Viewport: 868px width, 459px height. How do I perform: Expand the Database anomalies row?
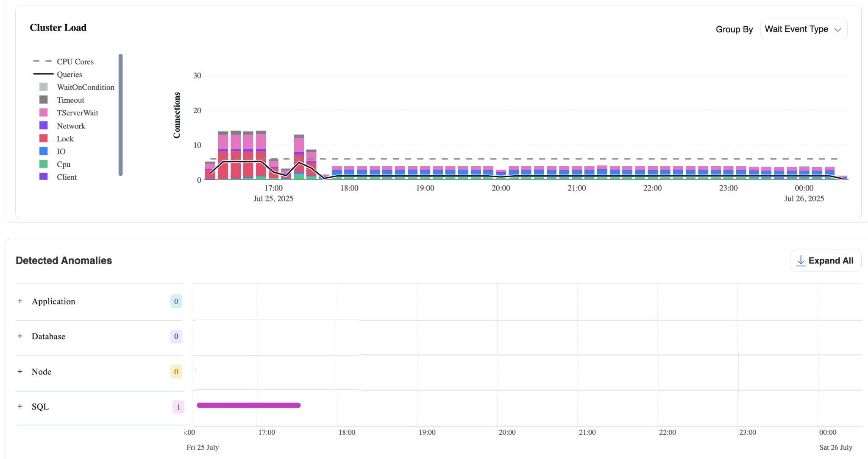(x=20, y=336)
